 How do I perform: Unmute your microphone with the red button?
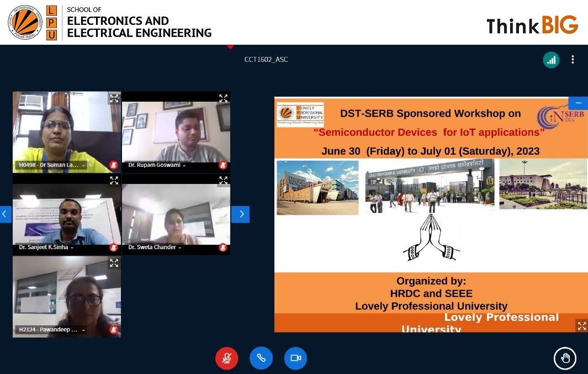226,358
